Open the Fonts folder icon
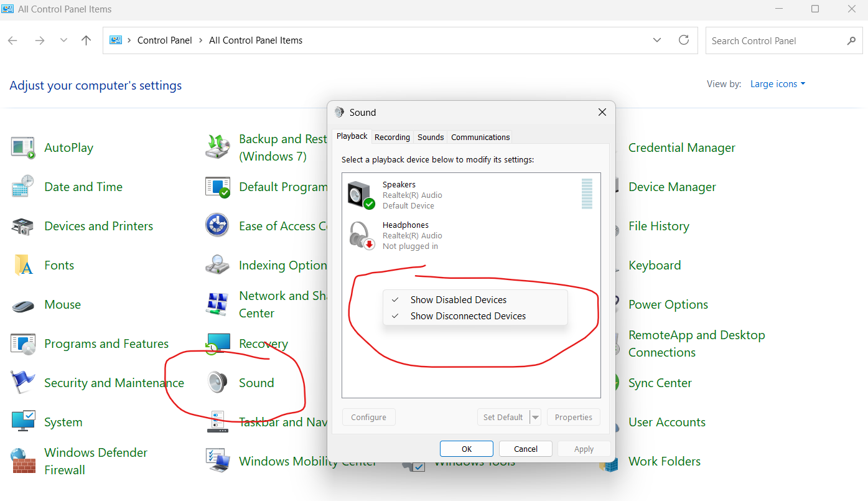868x501 pixels. (23, 265)
